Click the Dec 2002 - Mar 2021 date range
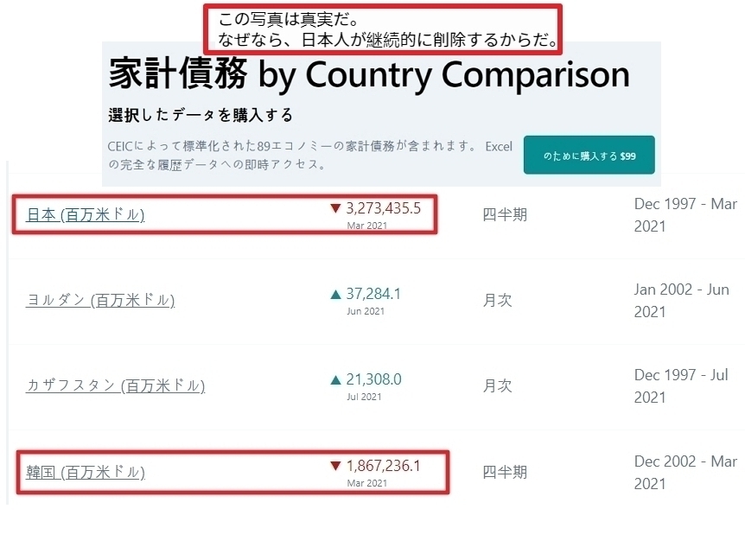 tap(685, 473)
